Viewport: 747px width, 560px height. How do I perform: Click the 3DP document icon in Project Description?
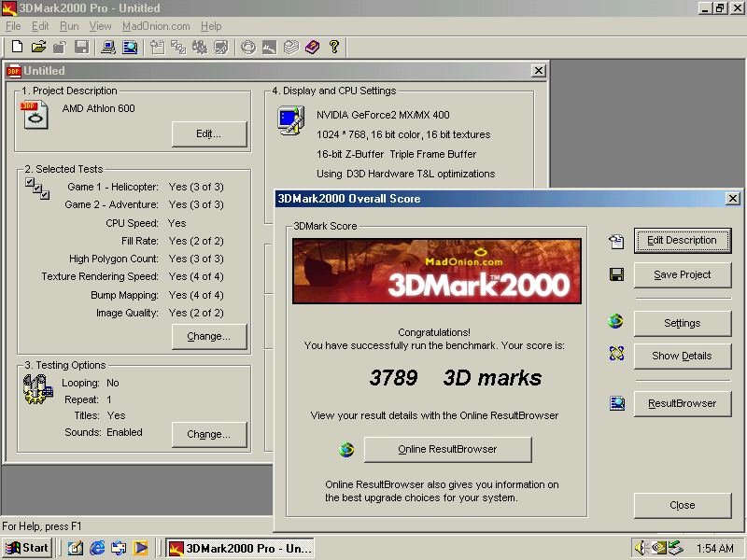click(x=35, y=114)
